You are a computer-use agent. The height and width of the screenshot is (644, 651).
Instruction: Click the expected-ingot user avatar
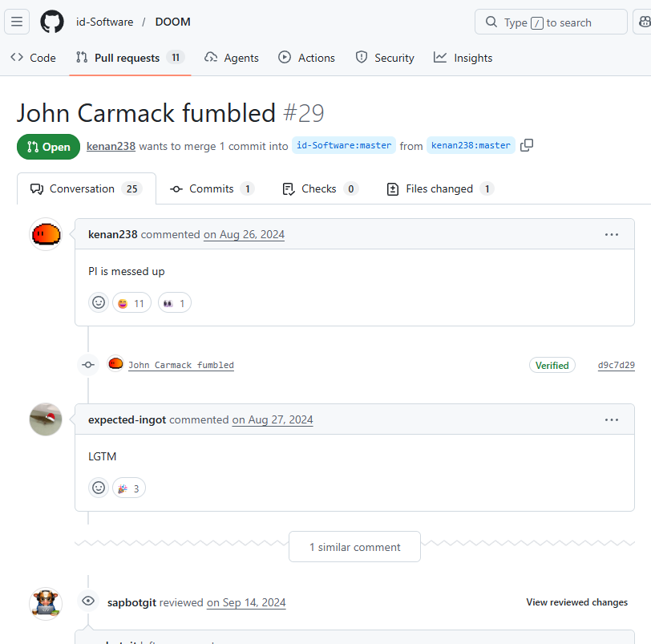click(46, 419)
